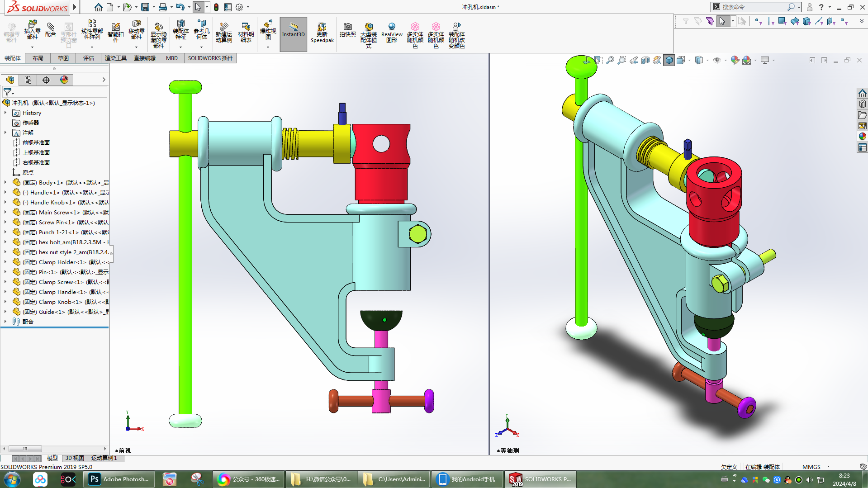Expand the 配合 (Mates) folder
The width and height of the screenshot is (868, 488).
tap(5, 322)
